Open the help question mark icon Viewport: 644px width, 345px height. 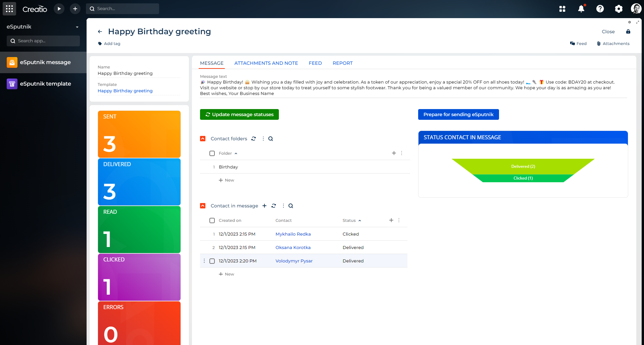(600, 9)
